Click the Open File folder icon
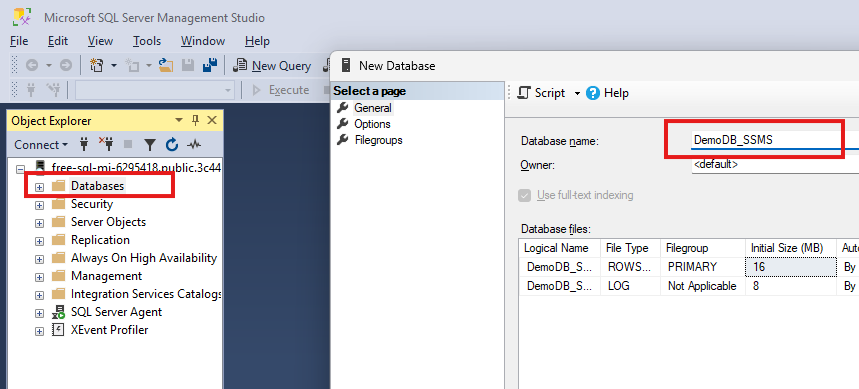The image size is (859, 389). point(166,66)
